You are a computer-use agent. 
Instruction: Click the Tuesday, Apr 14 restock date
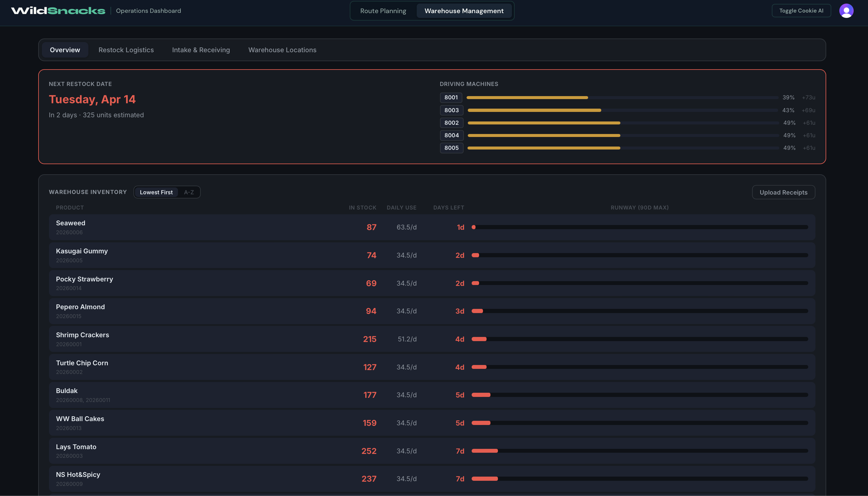click(x=92, y=99)
